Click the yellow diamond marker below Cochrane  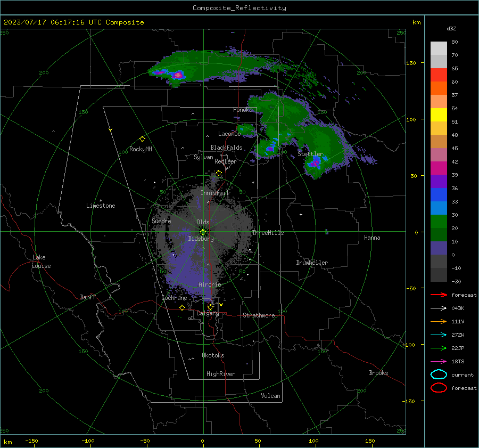[x=183, y=307]
